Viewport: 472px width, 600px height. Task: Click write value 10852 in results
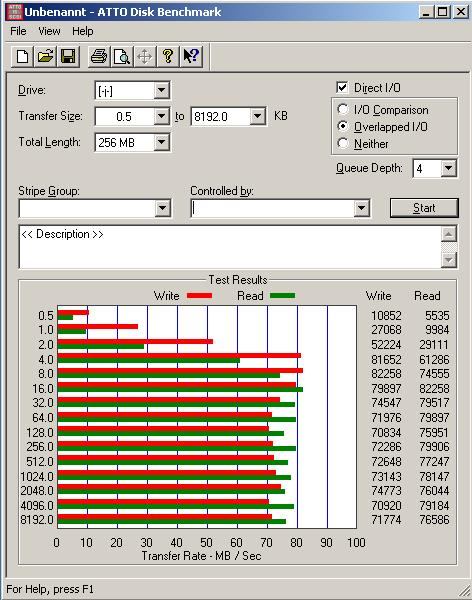point(386,316)
